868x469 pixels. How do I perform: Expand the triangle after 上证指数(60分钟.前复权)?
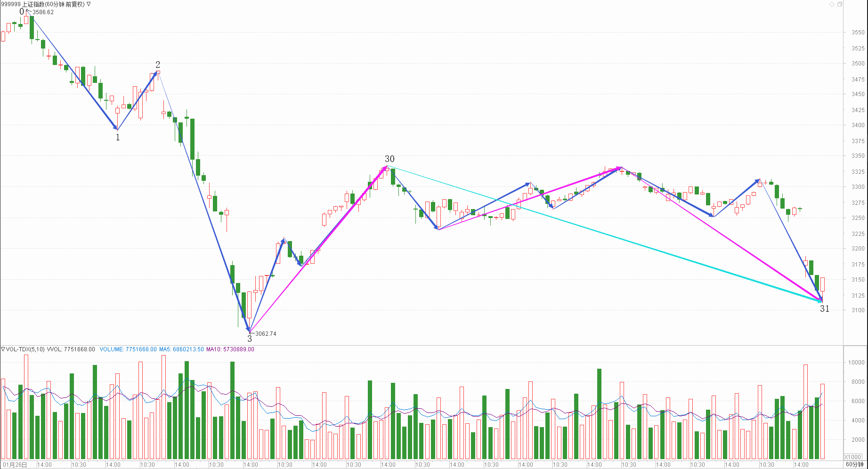(x=89, y=4)
